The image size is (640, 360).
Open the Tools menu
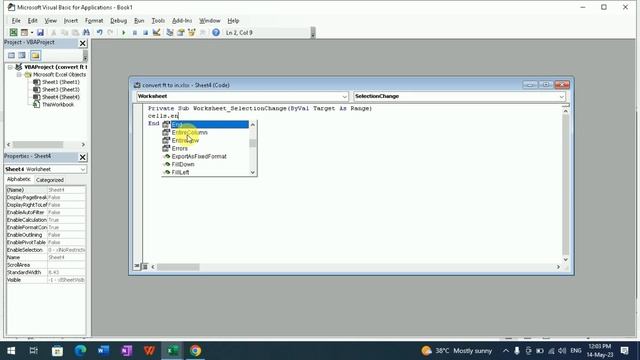pos(158,20)
